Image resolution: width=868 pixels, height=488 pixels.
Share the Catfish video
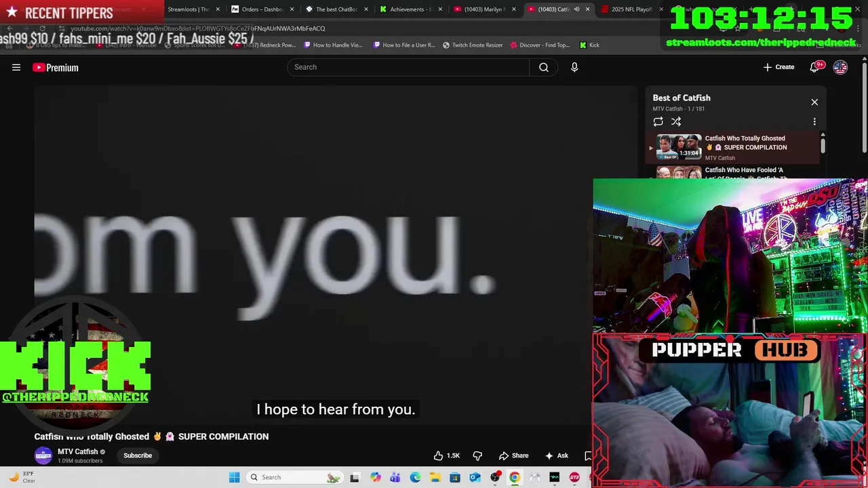tap(513, 455)
